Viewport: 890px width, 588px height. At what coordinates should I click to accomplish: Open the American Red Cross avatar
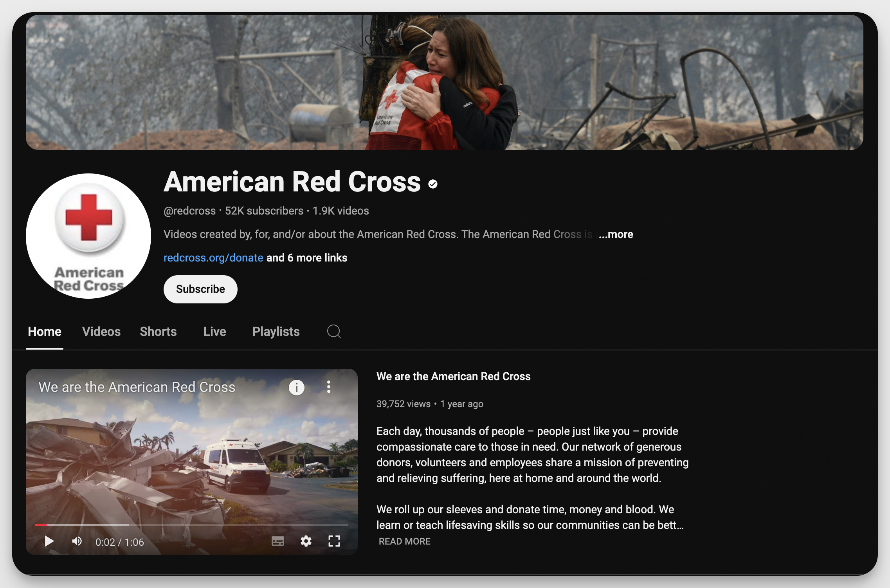pos(88,236)
